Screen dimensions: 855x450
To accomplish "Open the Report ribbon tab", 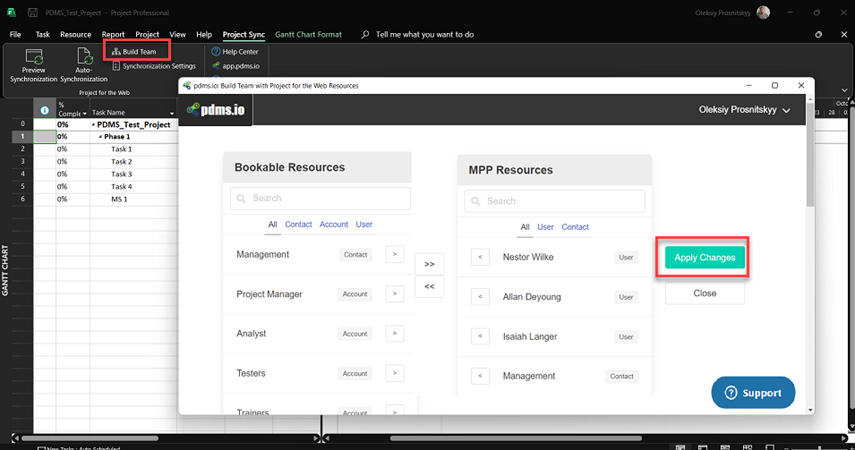I will click(113, 34).
